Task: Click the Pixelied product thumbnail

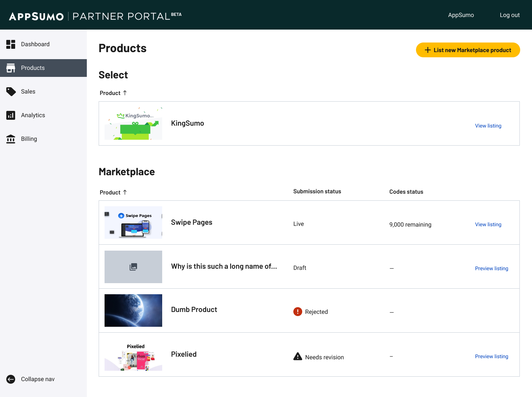Action: (133, 354)
